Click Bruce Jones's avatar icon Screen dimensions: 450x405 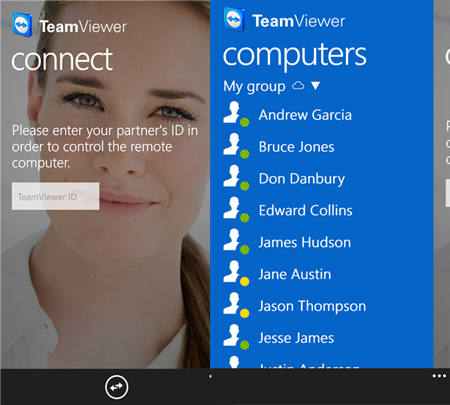[236, 146]
